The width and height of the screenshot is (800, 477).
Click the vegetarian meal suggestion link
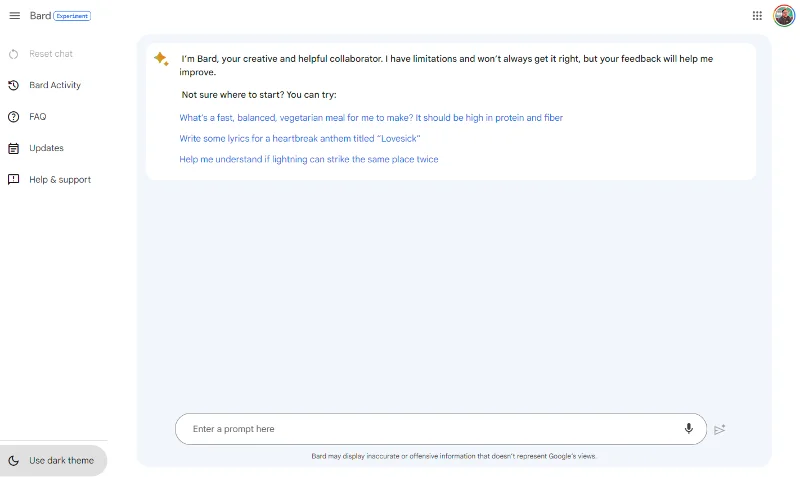tap(371, 118)
